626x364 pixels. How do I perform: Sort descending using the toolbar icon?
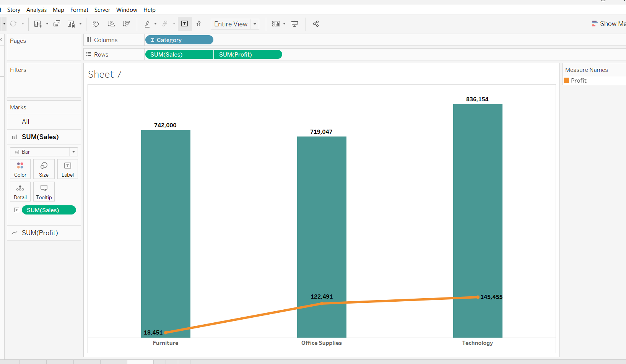click(126, 24)
